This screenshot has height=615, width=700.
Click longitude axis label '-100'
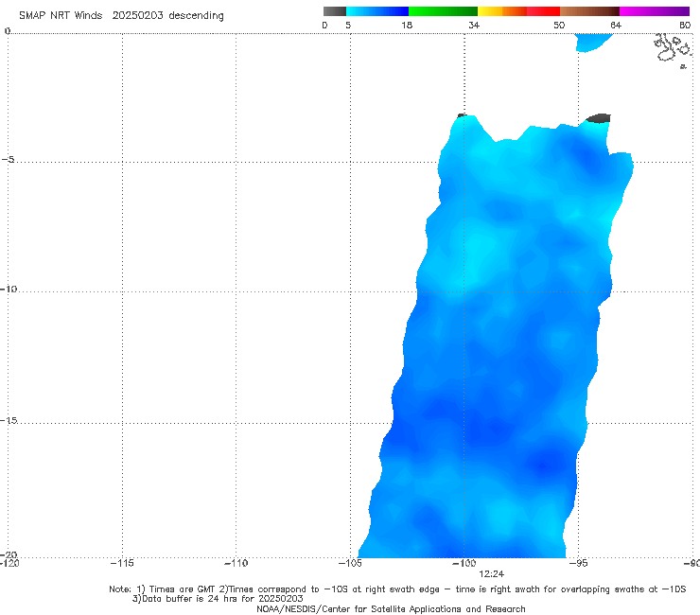pyautogui.click(x=464, y=563)
